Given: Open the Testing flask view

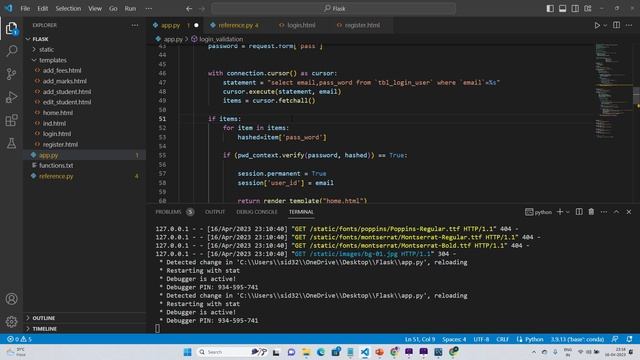Looking at the screenshot, I should click(x=11, y=143).
